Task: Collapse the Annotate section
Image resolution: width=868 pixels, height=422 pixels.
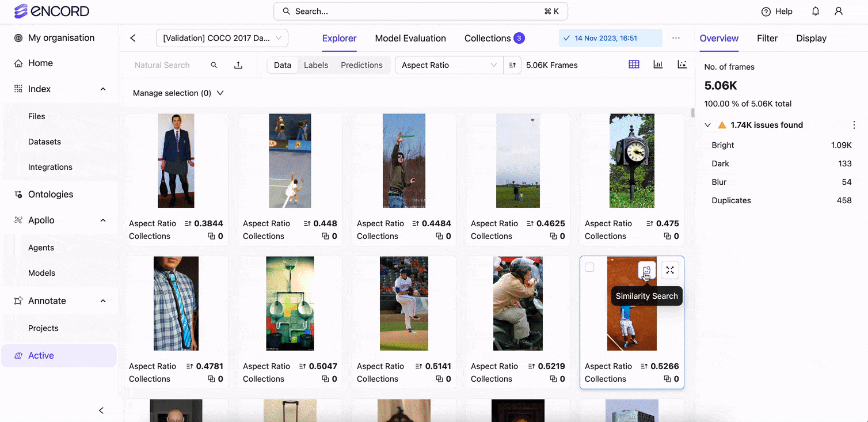Action: [x=103, y=301]
